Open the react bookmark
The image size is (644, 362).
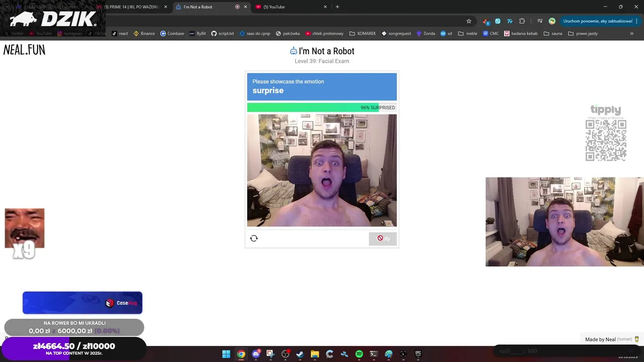(120, 34)
